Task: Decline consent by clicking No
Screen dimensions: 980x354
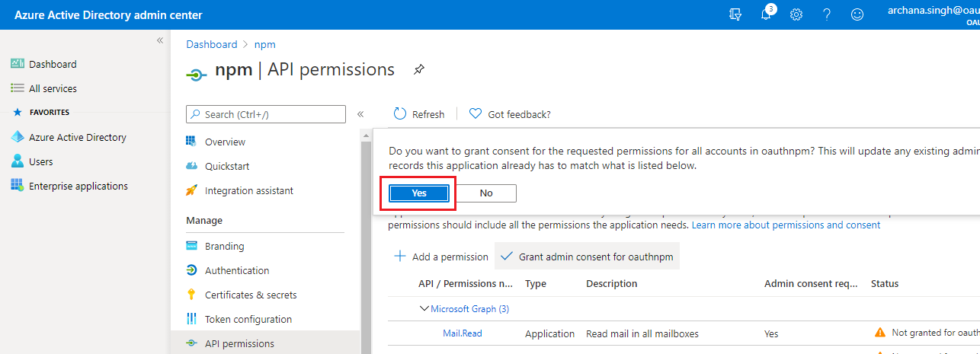Action: 486,193
